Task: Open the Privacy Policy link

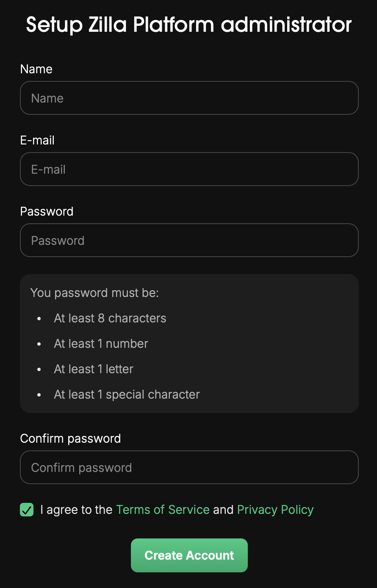Action: click(x=275, y=510)
